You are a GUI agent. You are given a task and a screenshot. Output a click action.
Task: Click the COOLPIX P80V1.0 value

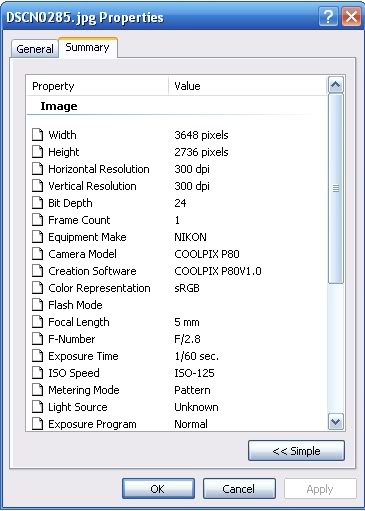click(x=218, y=271)
